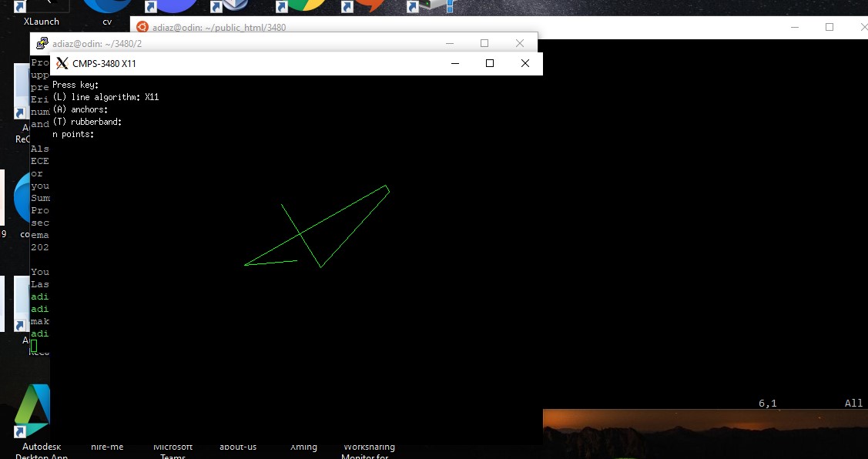Close the adiaz@odin ~/3480/2 PuTTY window
Viewport: 868px width, 459px height.
(x=519, y=43)
